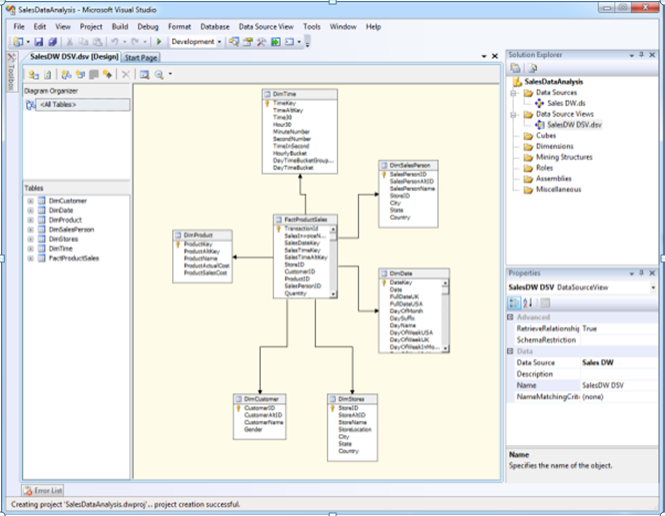Open the Properties object selector dropdown
This screenshot has width=665, height=516.
(653, 287)
